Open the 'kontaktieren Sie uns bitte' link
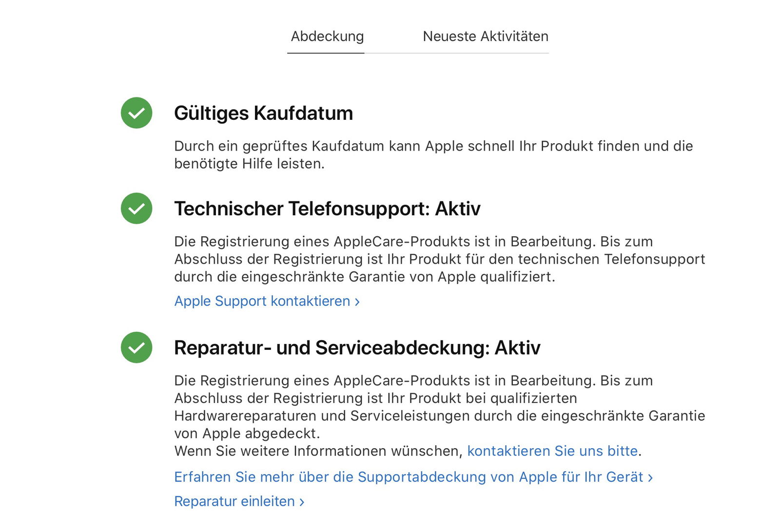The width and height of the screenshot is (780, 532). pos(552,451)
